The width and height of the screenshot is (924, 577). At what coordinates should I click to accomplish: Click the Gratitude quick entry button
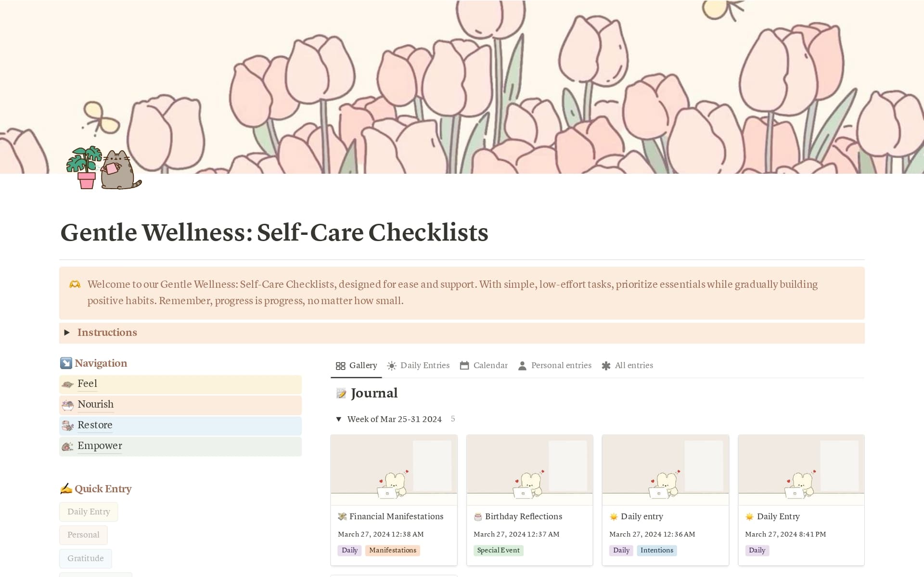point(85,558)
